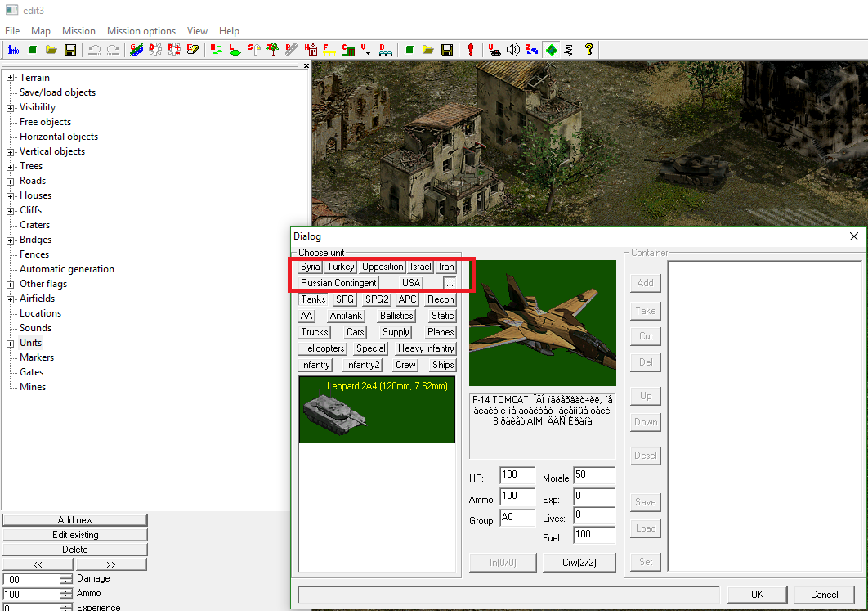868x611 pixels.
Task: Select the D toolbar icon
Action: [155, 50]
